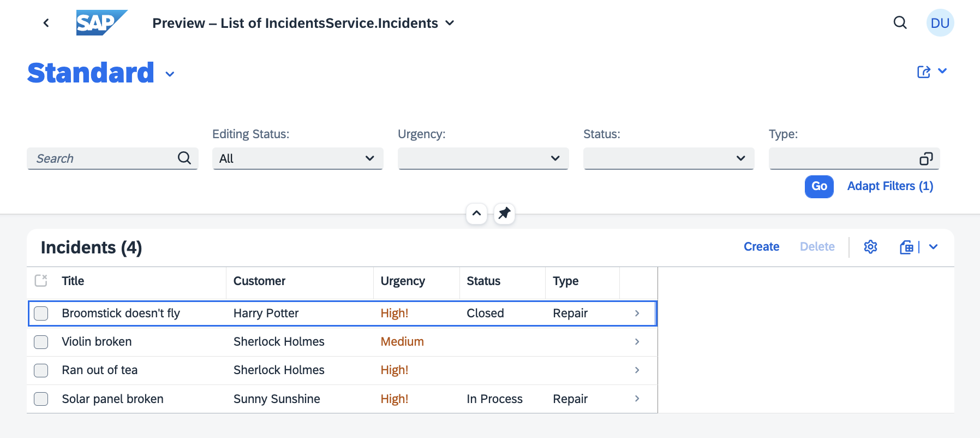
Task: Click Sherlock Holmes in Ran out of tea row
Action: coord(279,370)
